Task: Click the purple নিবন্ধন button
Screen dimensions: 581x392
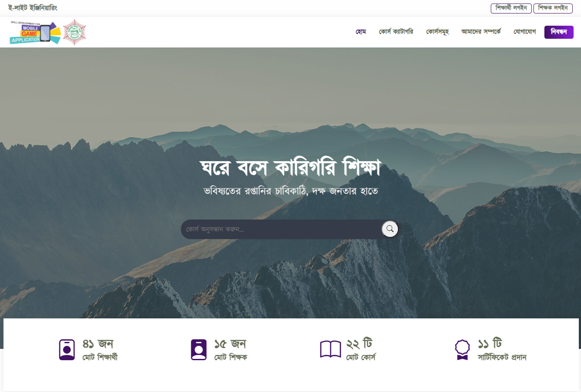Action: coord(559,32)
